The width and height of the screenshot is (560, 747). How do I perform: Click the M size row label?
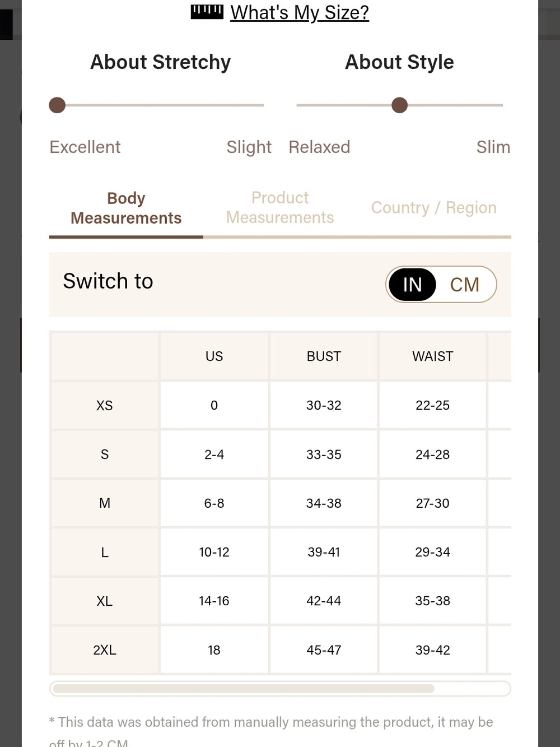(105, 503)
